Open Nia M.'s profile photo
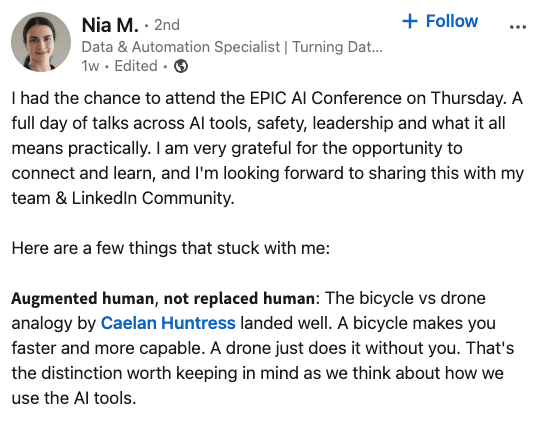 click(x=41, y=42)
